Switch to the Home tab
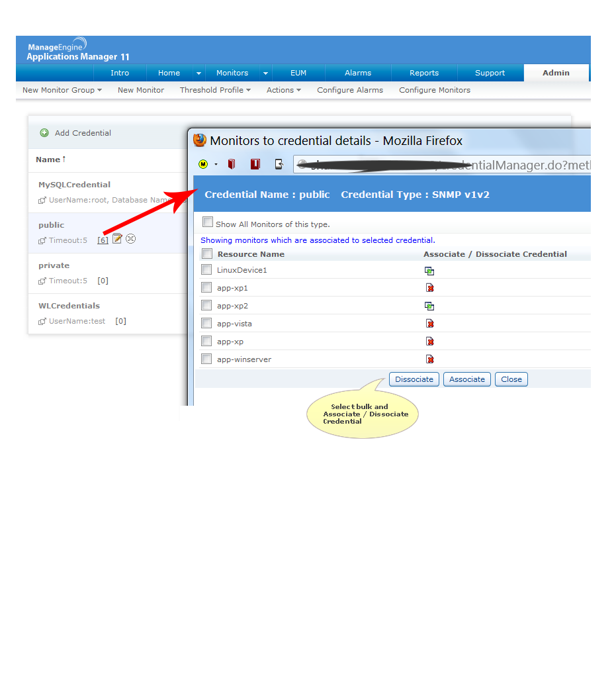This screenshot has width=616, height=695. [169, 73]
